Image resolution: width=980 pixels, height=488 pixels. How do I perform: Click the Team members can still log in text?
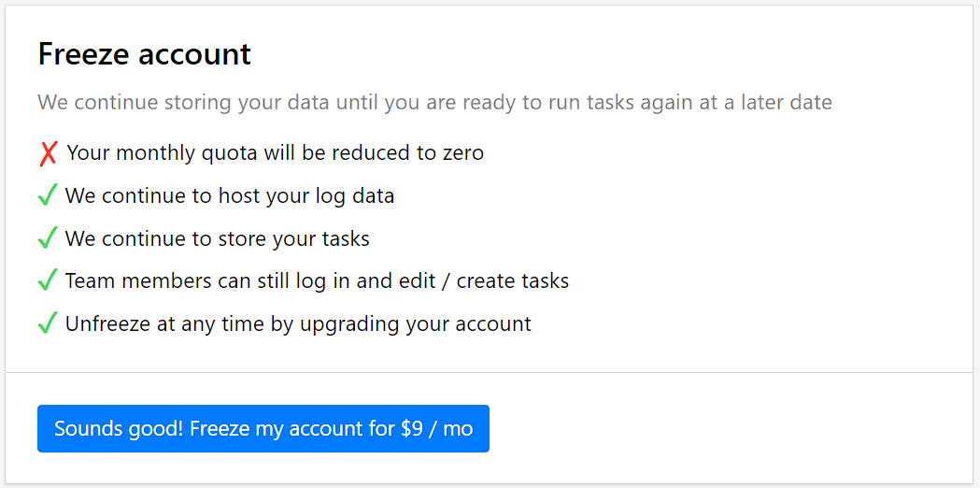234,281
